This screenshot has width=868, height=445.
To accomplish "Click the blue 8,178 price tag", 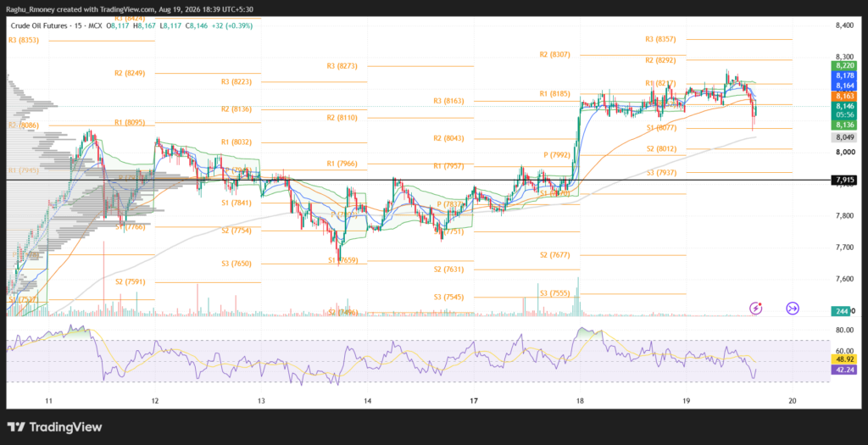I will coord(844,75).
